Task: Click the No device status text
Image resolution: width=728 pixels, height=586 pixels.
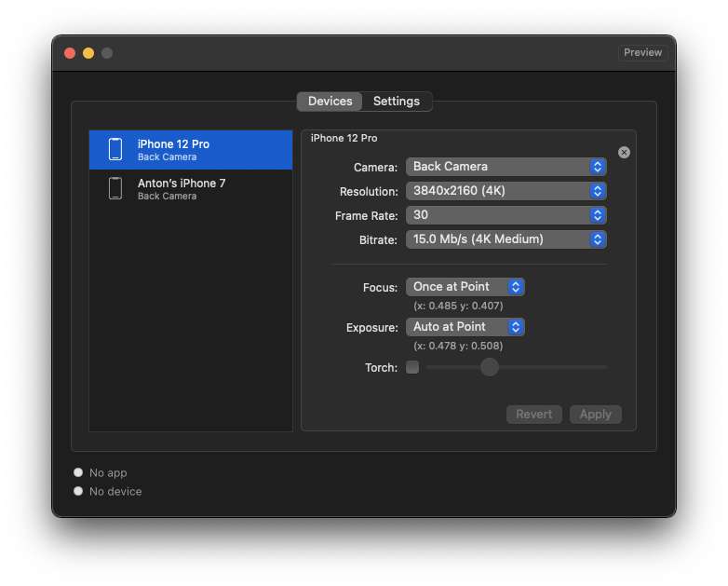Action: (x=115, y=491)
